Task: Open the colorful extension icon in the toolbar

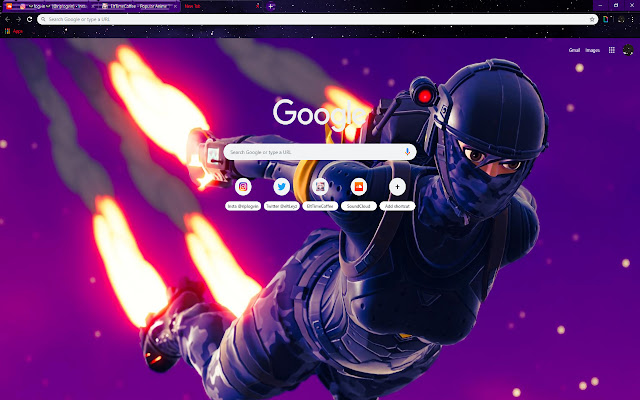Action: click(606, 19)
